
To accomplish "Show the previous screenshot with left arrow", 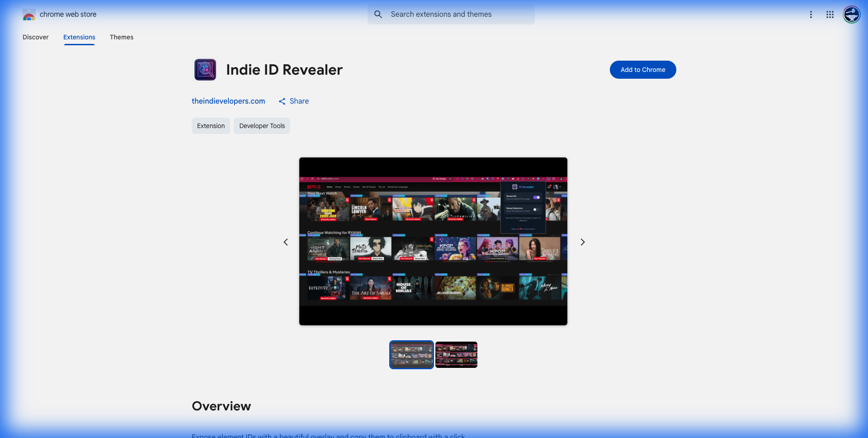I will pyautogui.click(x=286, y=242).
